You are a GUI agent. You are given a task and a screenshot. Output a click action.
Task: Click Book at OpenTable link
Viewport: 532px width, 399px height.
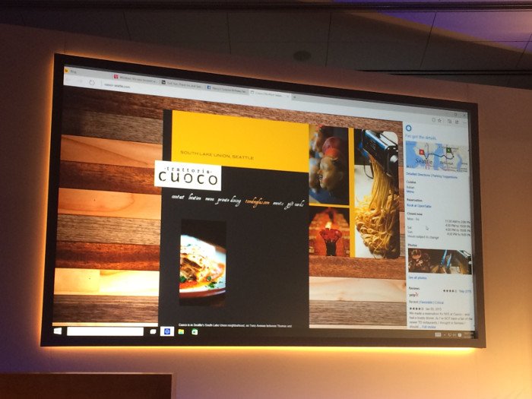click(x=419, y=206)
